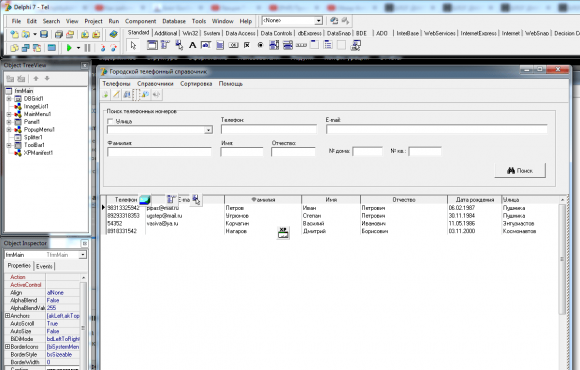This screenshot has width=580, height=370.
Task: Click the Pause program icon
Action: click(x=87, y=48)
